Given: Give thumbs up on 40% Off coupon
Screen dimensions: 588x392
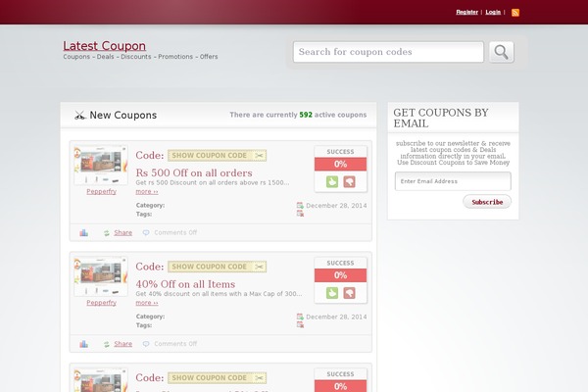Looking at the screenshot, I should tap(332, 293).
